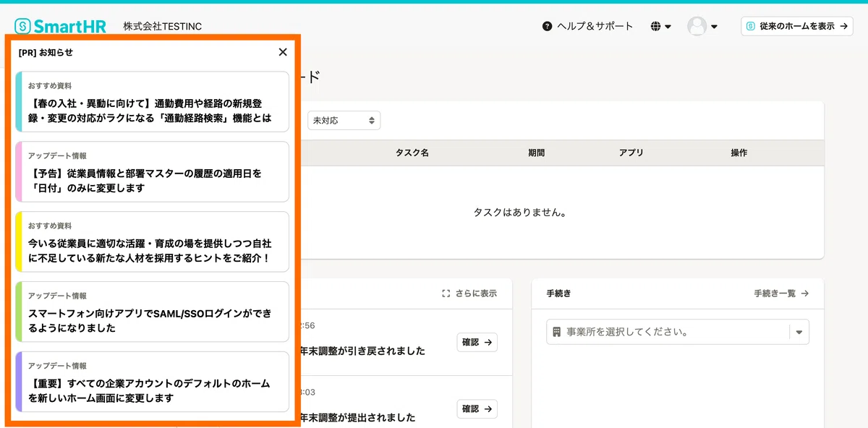Click the タスク名 column header
The height and width of the screenshot is (428, 868).
click(412, 153)
